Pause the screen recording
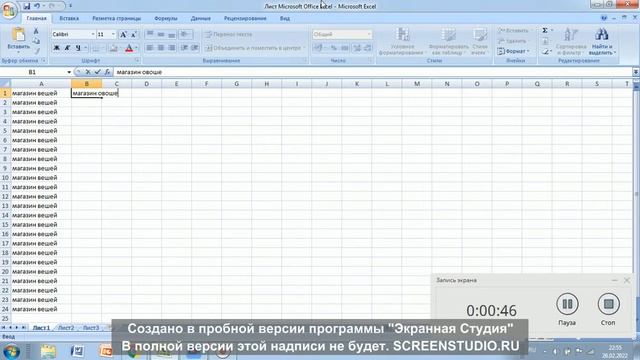This screenshot has width=640, height=360. click(x=567, y=304)
